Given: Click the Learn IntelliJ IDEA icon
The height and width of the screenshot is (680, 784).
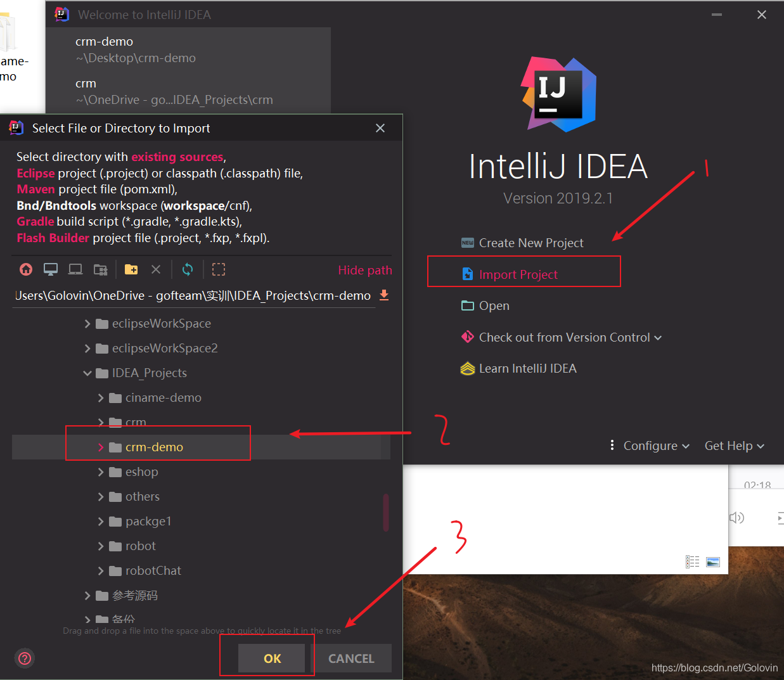Looking at the screenshot, I should click(x=468, y=368).
